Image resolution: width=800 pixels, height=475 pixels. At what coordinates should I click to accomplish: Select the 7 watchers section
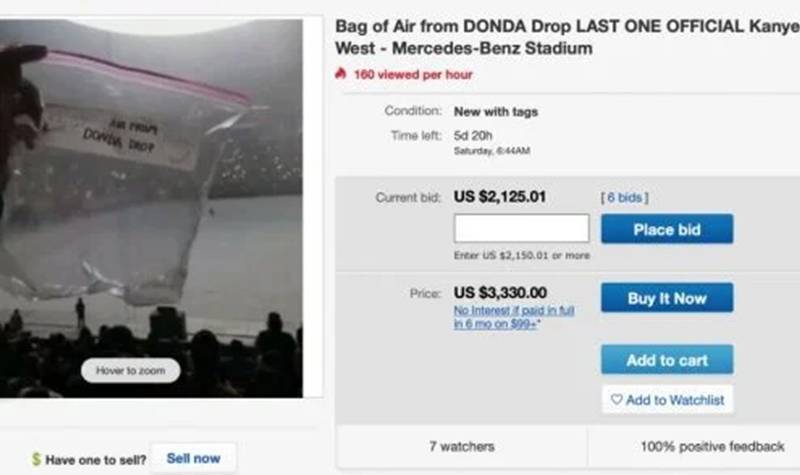(x=461, y=446)
